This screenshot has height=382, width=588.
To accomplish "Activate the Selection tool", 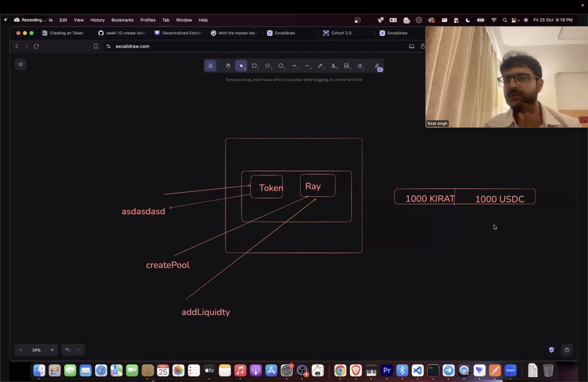I will click(241, 65).
